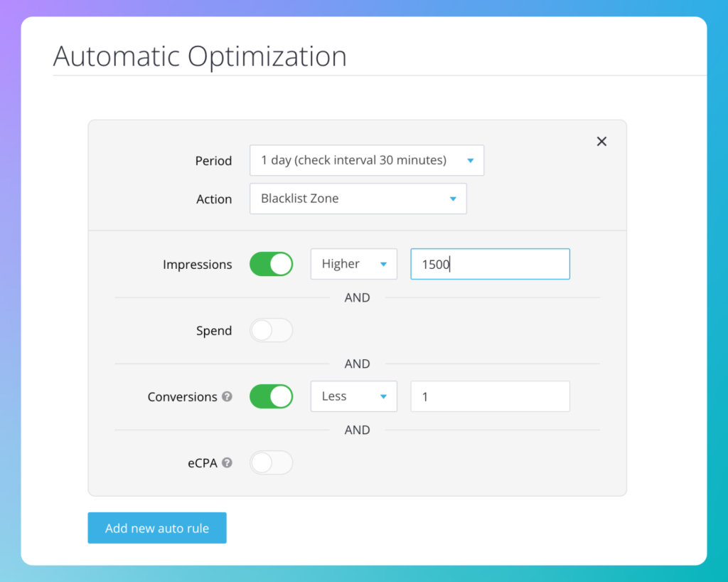Focus the Impressions value field containing 1500

[x=490, y=264]
